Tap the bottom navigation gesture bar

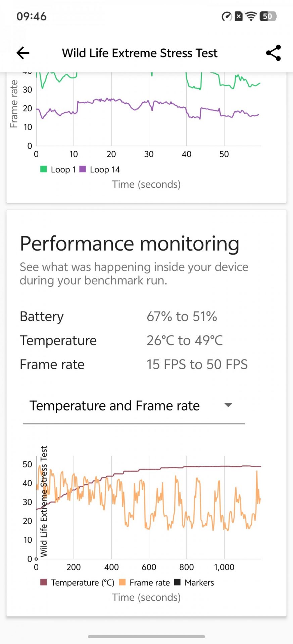(x=146, y=636)
